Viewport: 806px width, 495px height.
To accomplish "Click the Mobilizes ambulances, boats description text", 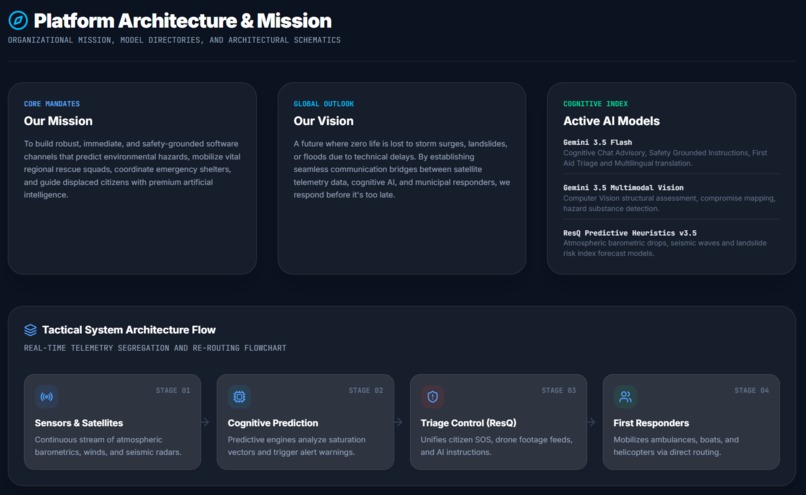I will [676, 446].
